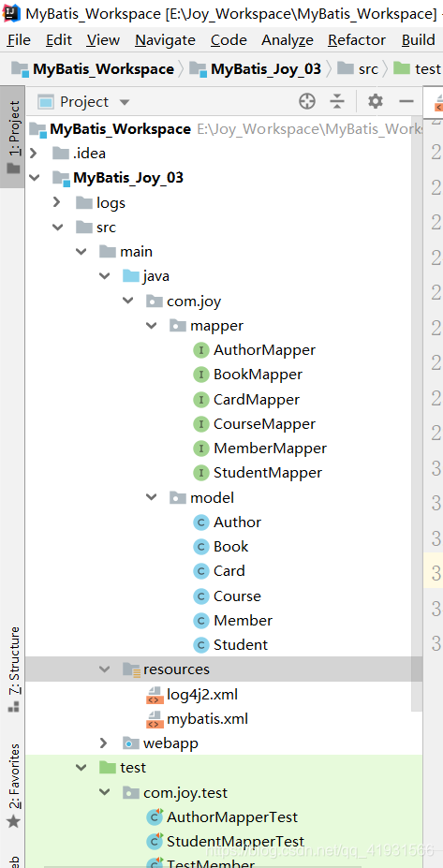Click the BookMapper interface icon
Viewport: 443px width, 868px height.
point(200,375)
